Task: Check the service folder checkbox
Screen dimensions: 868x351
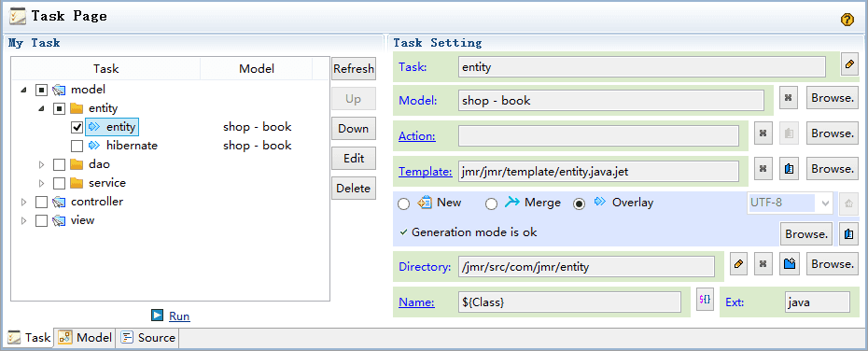Action: [x=59, y=183]
